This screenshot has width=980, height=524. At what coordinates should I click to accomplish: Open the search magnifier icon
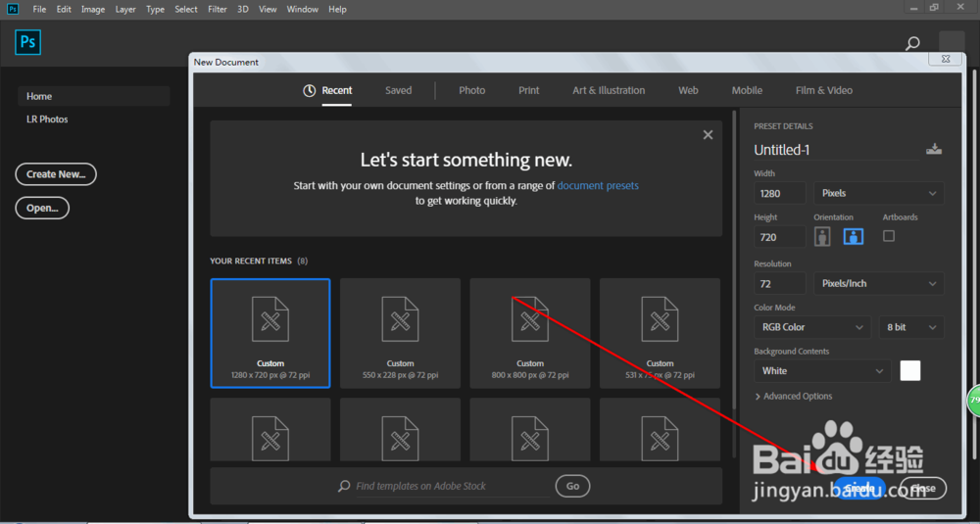pyautogui.click(x=912, y=44)
